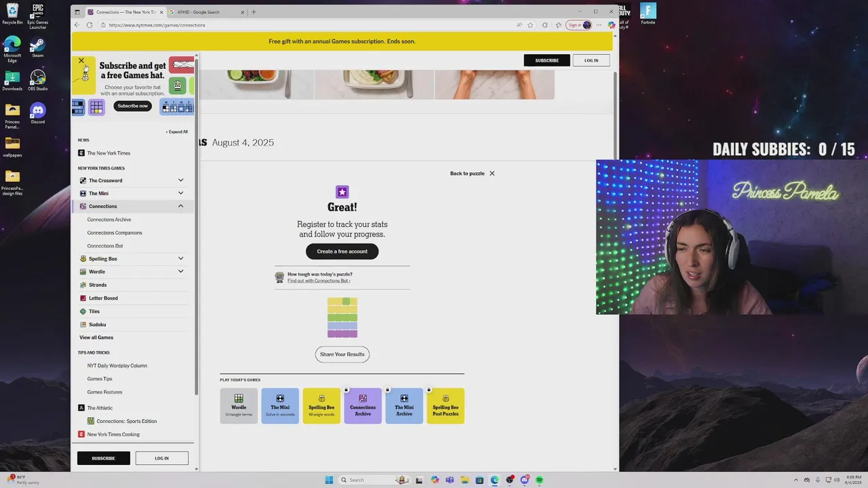Click the top-right LOG IN button
The width and height of the screenshot is (868, 488).
click(591, 60)
